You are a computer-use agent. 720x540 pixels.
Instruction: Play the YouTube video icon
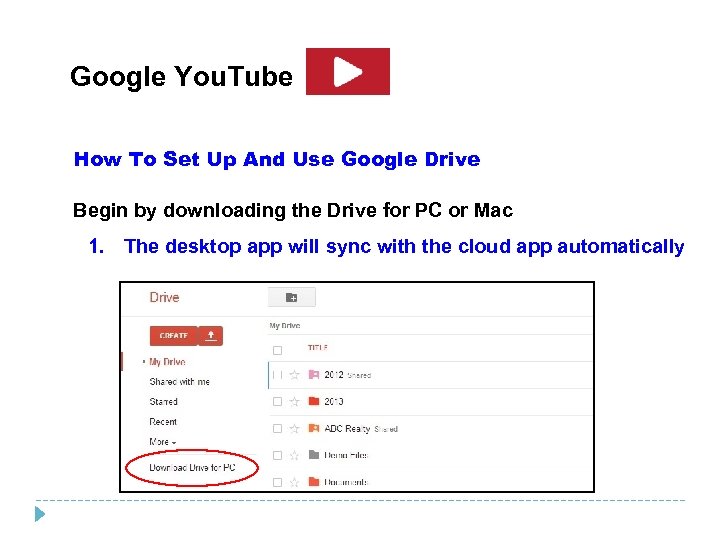click(x=348, y=72)
